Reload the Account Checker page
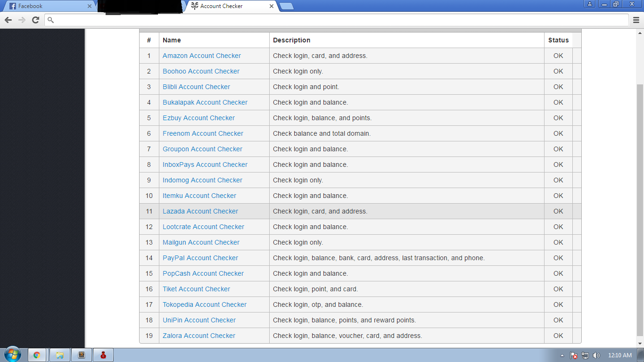The image size is (644, 362). click(x=35, y=20)
